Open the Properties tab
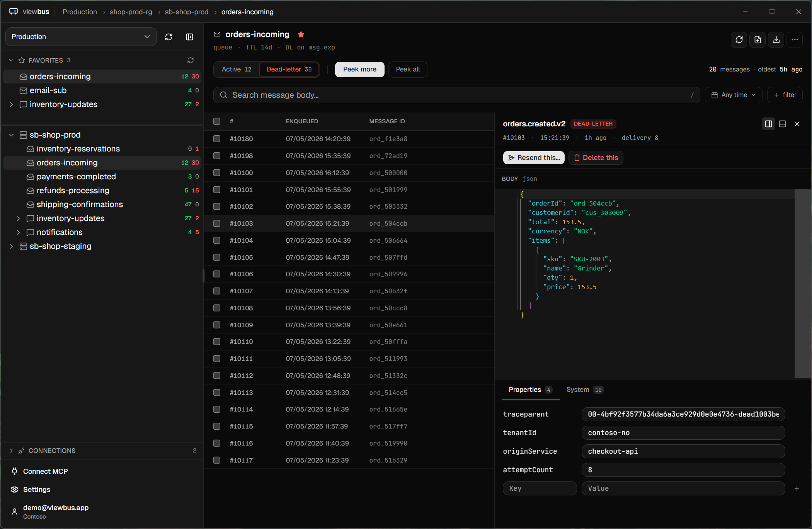812x529 pixels. (530, 390)
